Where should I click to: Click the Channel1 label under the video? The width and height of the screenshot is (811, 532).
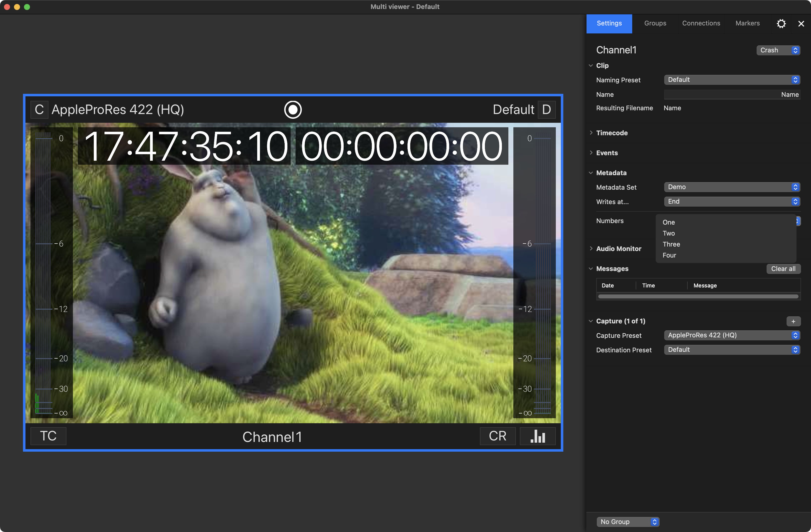272,437
